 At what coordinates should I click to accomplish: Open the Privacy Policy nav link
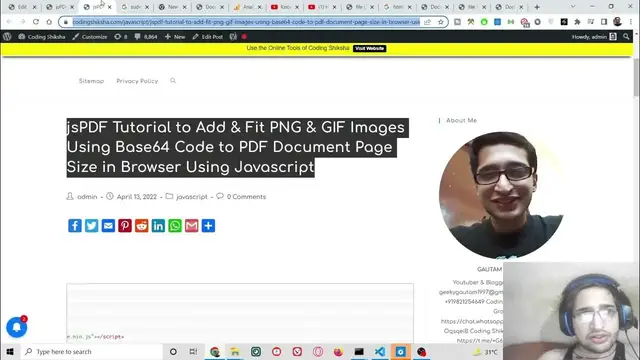pos(137,81)
